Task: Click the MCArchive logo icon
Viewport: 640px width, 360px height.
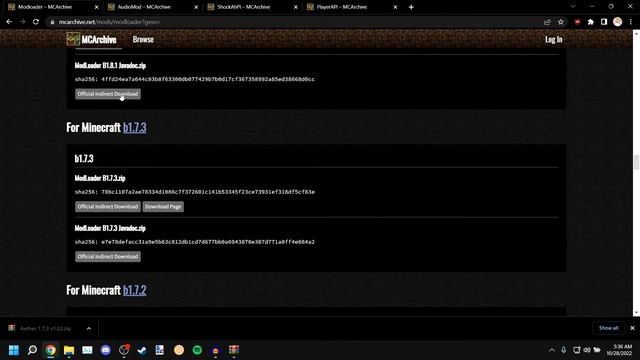Action: (73, 39)
